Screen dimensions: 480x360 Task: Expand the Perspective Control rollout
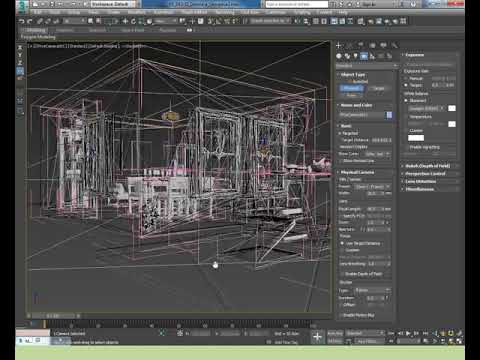tap(425, 174)
